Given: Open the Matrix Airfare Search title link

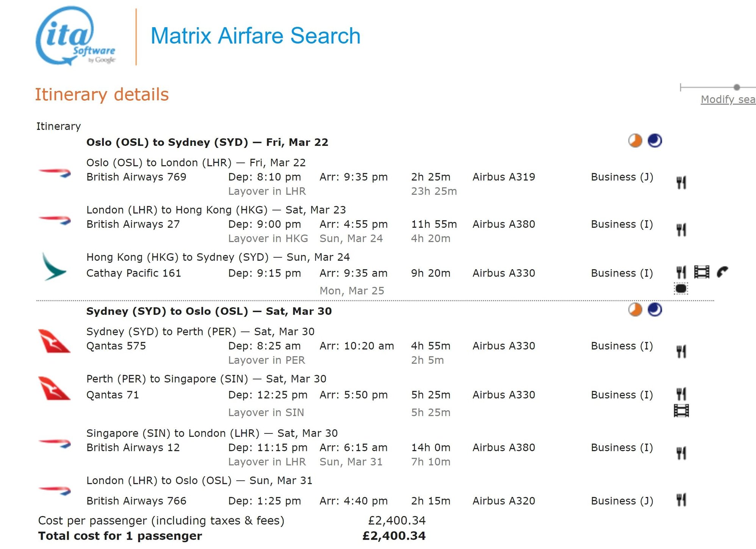Looking at the screenshot, I should [255, 36].
